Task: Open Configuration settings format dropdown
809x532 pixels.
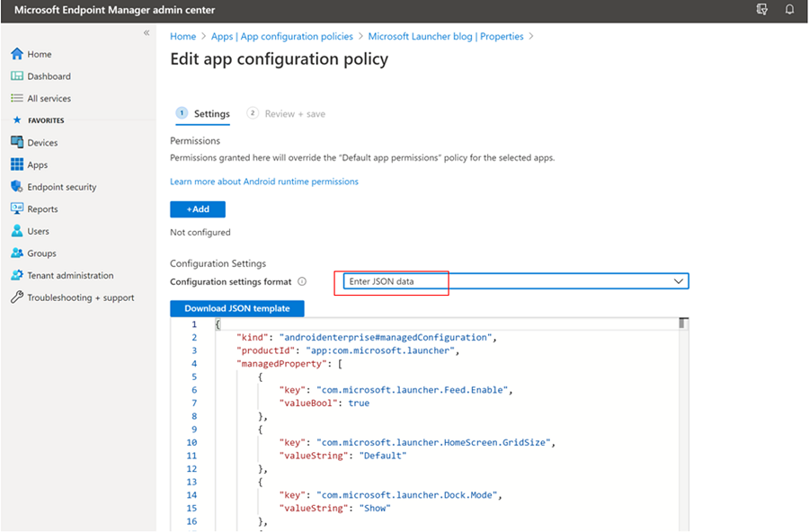Action: [516, 281]
